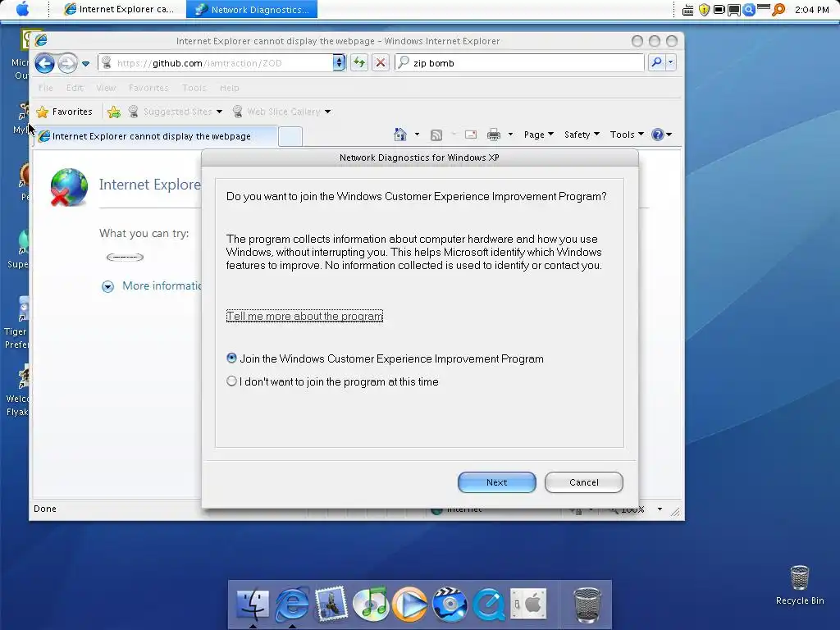
Task: Open the Mail stamp icon in the dock
Action: [331, 603]
